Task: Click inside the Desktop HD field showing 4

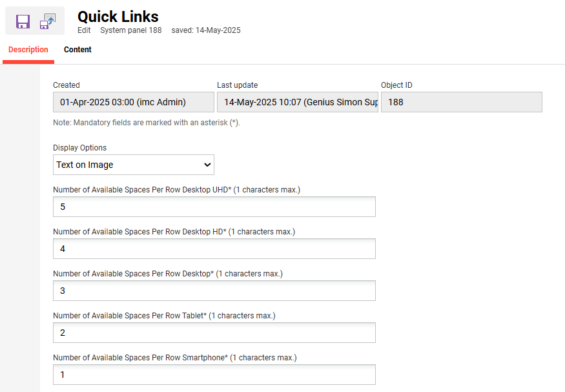Action: point(214,249)
